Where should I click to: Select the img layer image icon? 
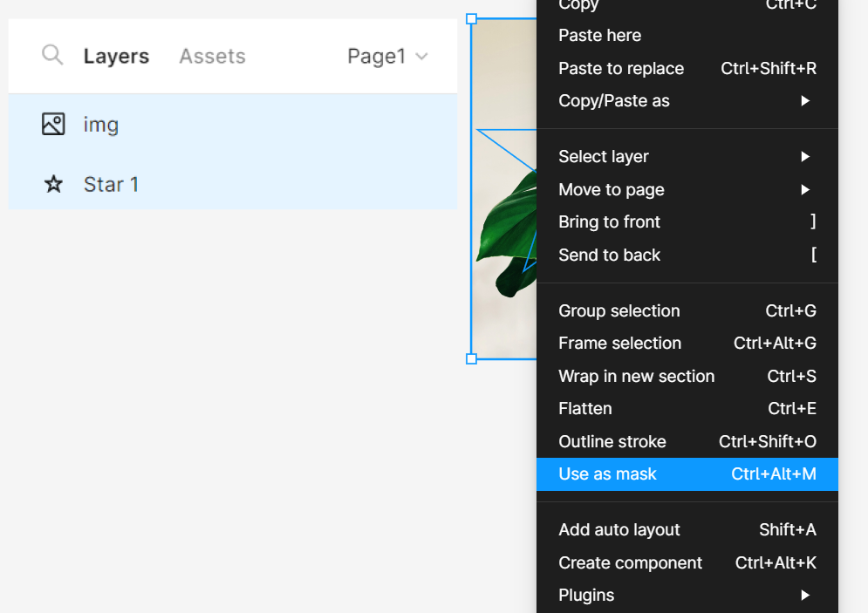pyautogui.click(x=53, y=124)
